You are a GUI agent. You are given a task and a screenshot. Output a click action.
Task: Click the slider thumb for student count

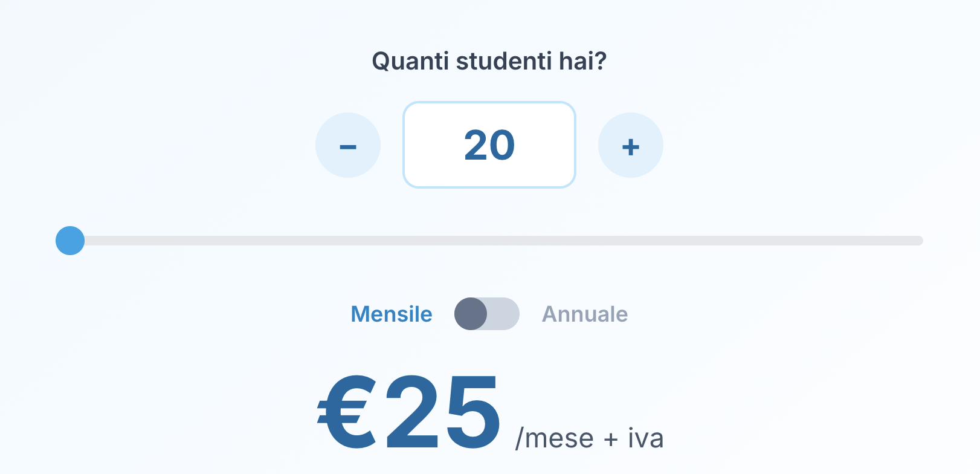(x=70, y=241)
